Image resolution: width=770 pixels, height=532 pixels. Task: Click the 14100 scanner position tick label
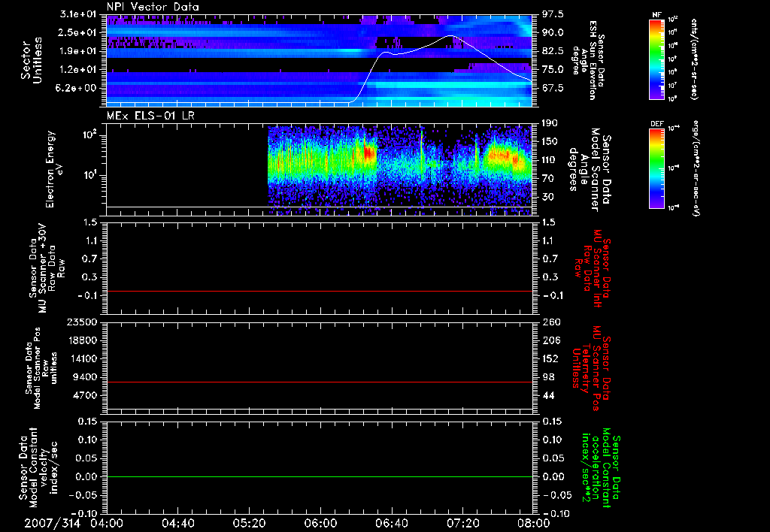coord(83,358)
